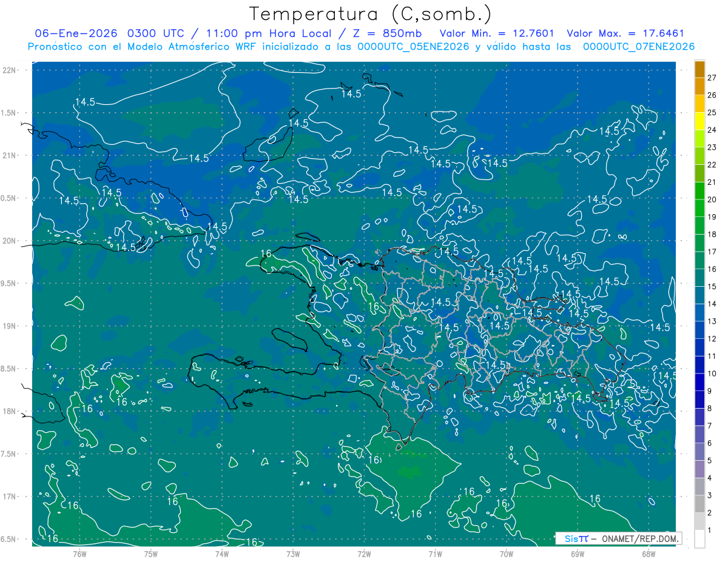
Task: Click the "69W" longitude axis label
Action: point(578,554)
